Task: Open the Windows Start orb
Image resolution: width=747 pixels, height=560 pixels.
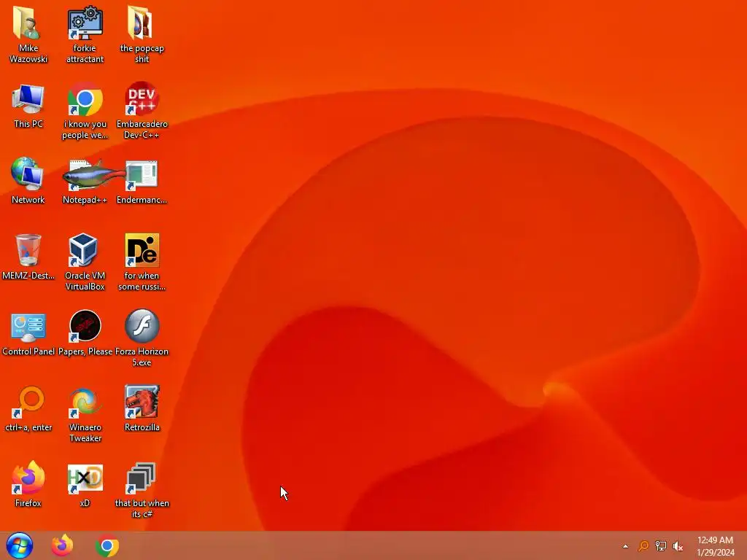Action: tap(20, 545)
